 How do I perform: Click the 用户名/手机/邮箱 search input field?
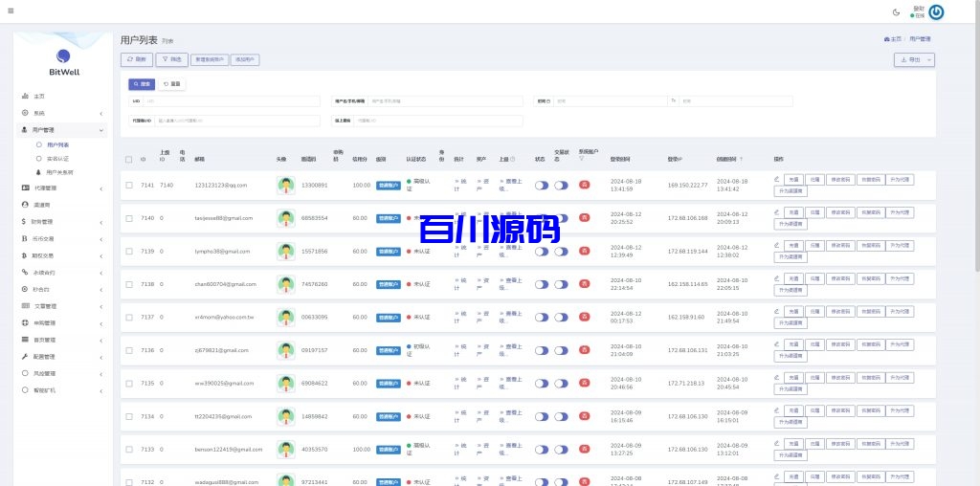click(x=445, y=101)
